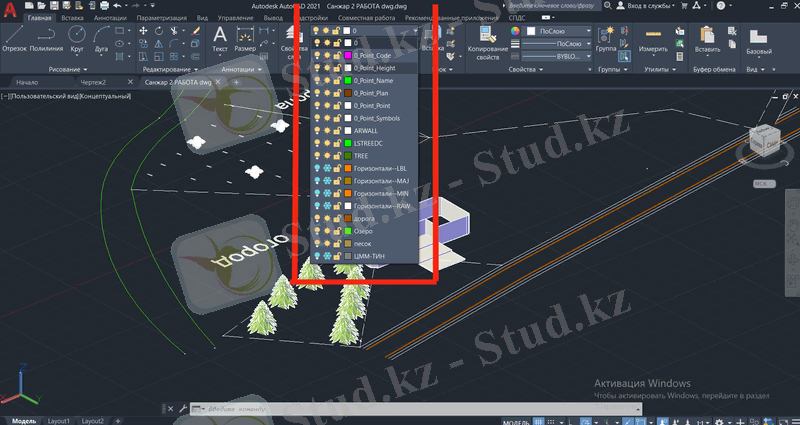This screenshot has width=800, height=425.
Task: Open the BYBLO... linetype dropdown
Action: coord(556,56)
